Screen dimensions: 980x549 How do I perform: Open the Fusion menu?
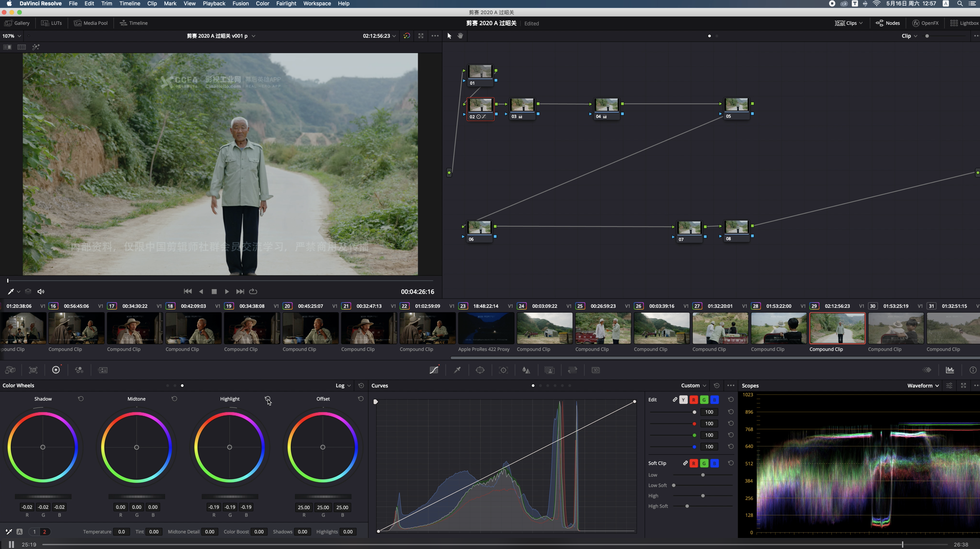[x=241, y=3]
